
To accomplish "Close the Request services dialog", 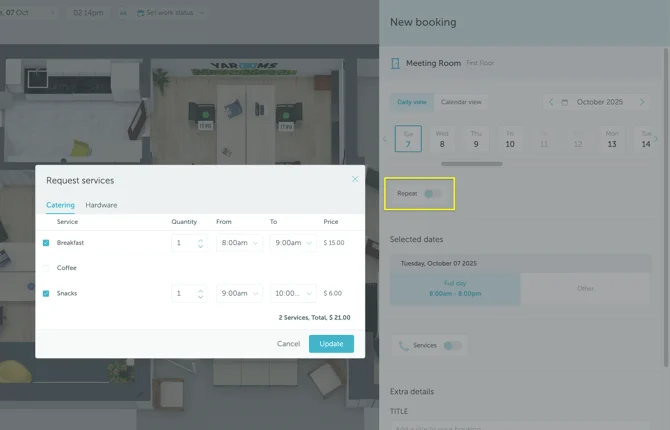I will tap(354, 179).
